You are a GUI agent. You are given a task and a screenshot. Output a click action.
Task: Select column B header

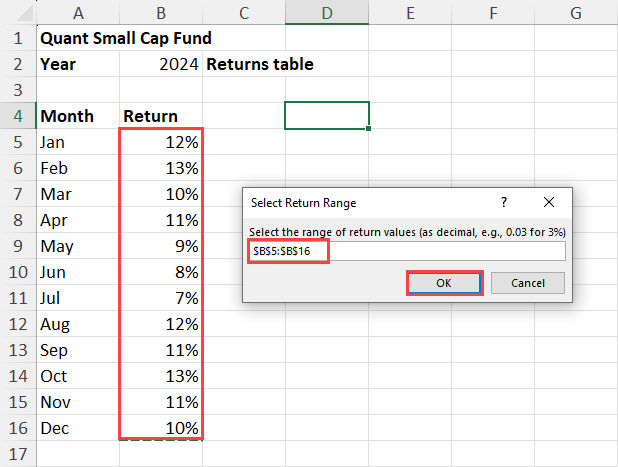(x=161, y=13)
